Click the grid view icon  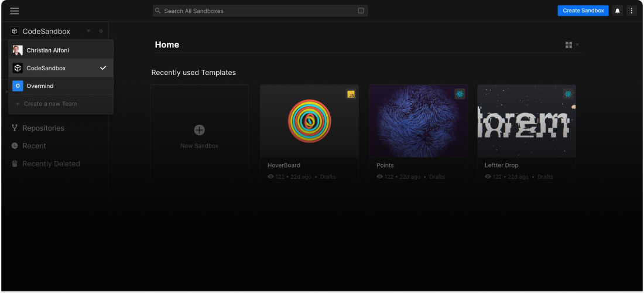[569, 45]
